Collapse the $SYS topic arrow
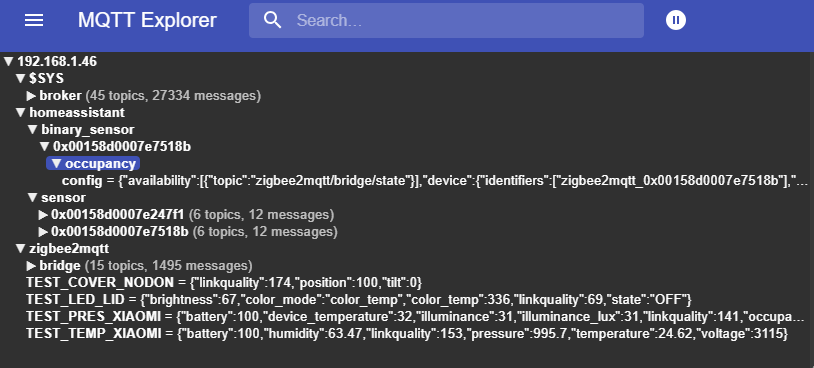The height and width of the screenshot is (368, 814). 20,78
